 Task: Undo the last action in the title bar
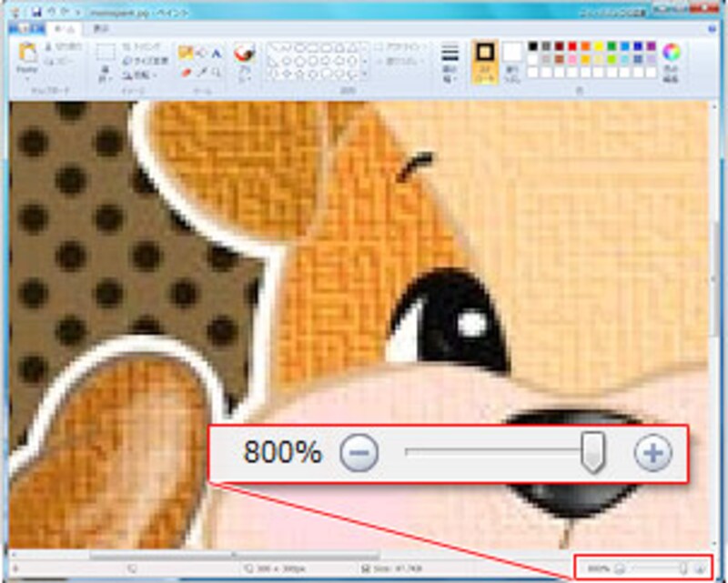pos(52,11)
